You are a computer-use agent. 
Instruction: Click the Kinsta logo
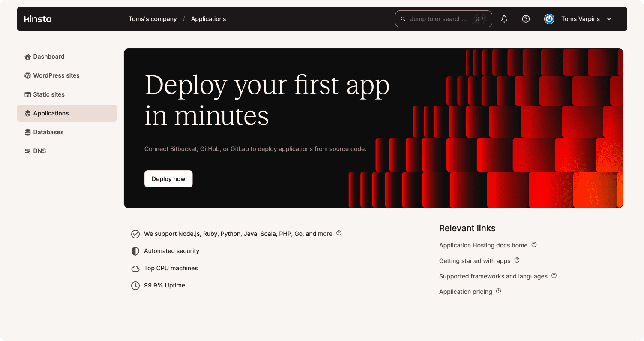[x=38, y=19]
